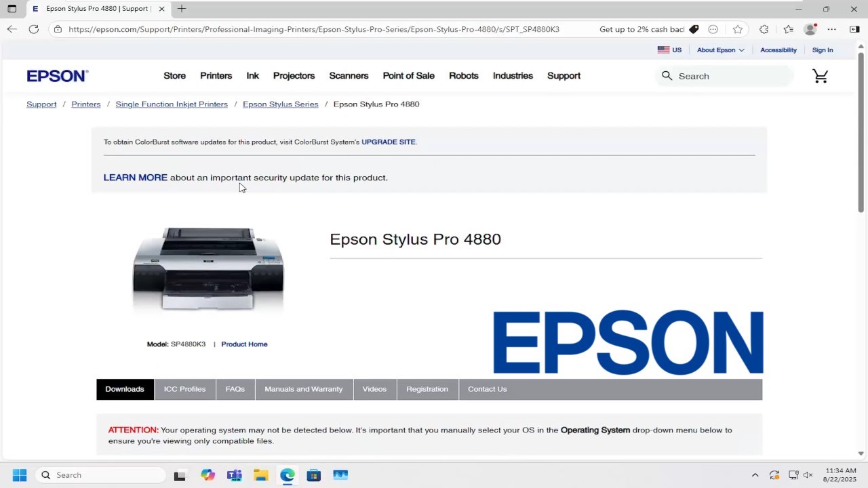Click the Epson site Search field
Screen dimensions: 868x488
coord(724,76)
